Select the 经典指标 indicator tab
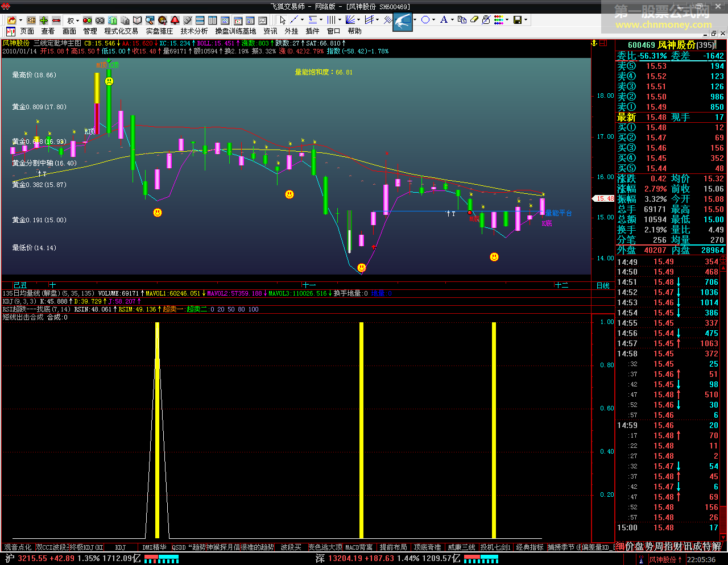The width and height of the screenshot is (728, 565). click(530, 547)
